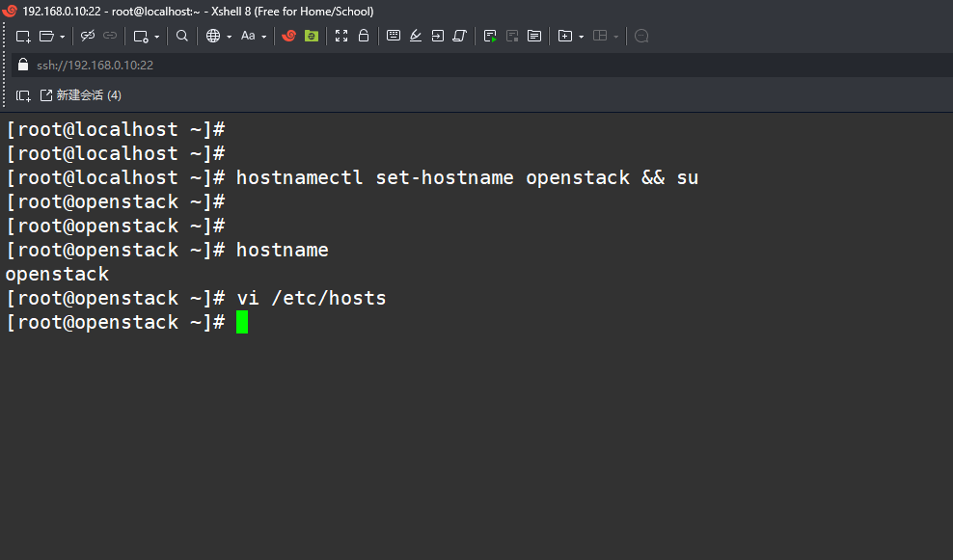Image resolution: width=953 pixels, height=560 pixels.
Task: Open the chat bubble help icon
Action: tap(641, 36)
